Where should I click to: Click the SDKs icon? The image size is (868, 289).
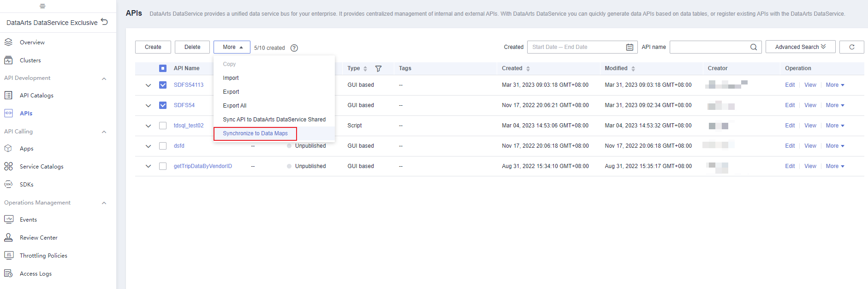coord(8,184)
